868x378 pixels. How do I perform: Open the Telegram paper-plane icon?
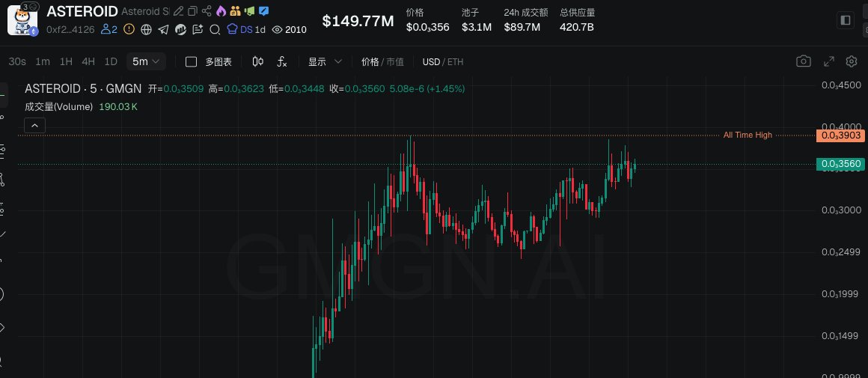tap(163, 29)
